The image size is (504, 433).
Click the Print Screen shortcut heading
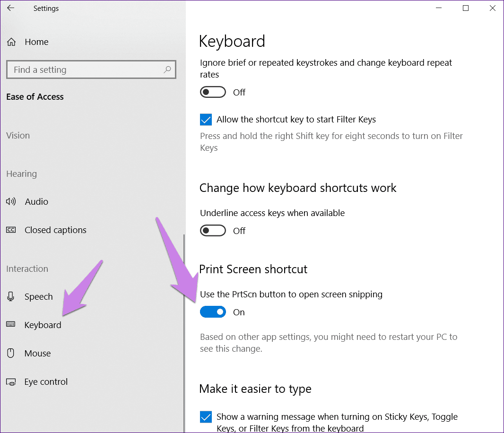[x=253, y=269]
